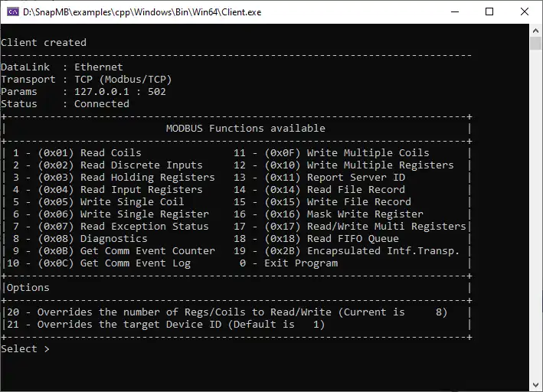543x392 pixels.
Task: Click the console app icon in title bar
Action: tap(12, 11)
